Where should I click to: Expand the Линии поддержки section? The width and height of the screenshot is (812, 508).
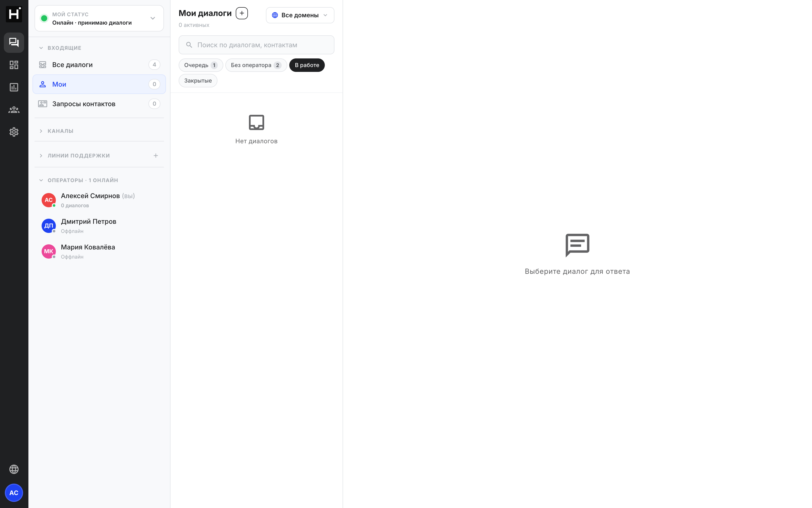click(75, 155)
